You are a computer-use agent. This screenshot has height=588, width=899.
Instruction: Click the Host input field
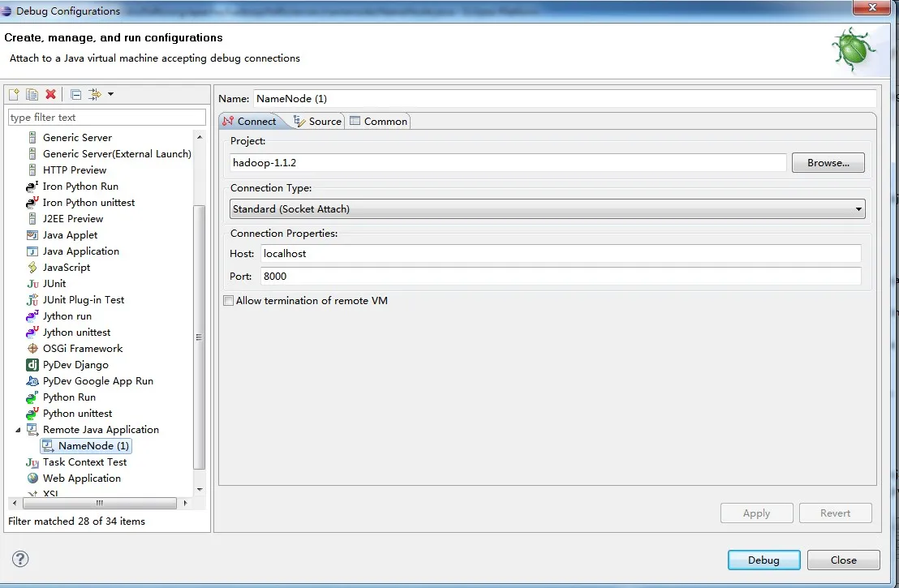[561, 254]
